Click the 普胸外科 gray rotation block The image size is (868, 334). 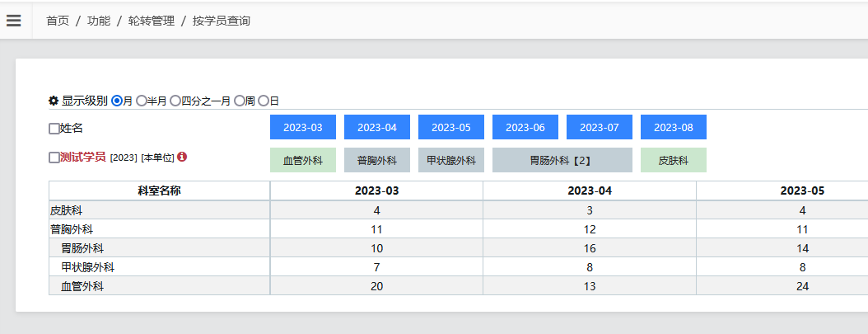tap(377, 160)
